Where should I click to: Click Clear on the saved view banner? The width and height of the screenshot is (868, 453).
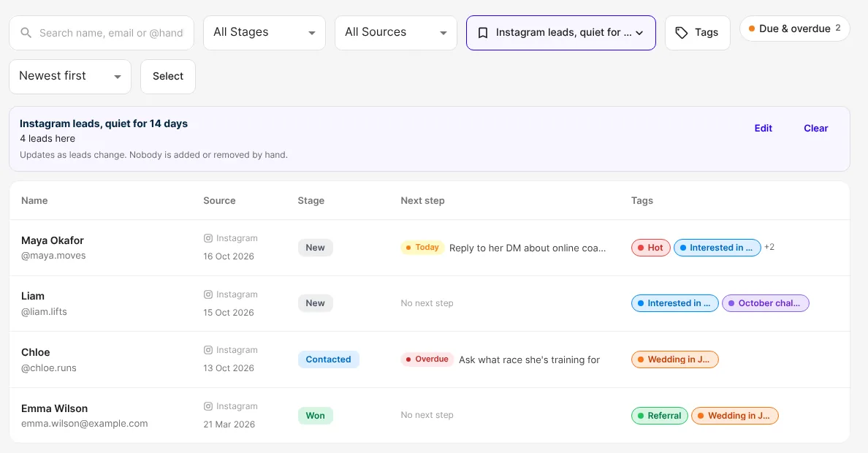tap(815, 128)
